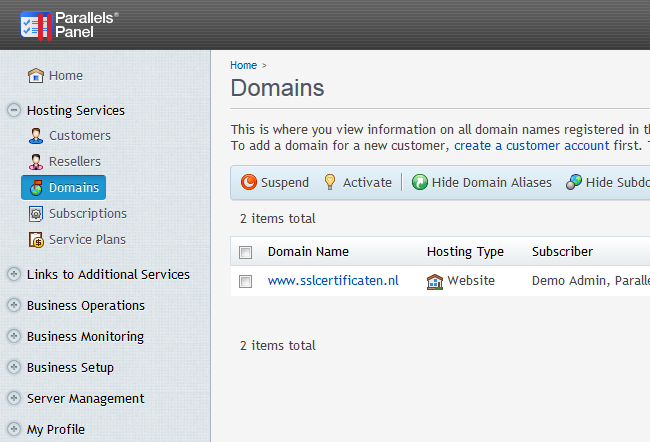
Task: Check the box for www.sslcertificaten.nl
Action: click(x=246, y=282)
